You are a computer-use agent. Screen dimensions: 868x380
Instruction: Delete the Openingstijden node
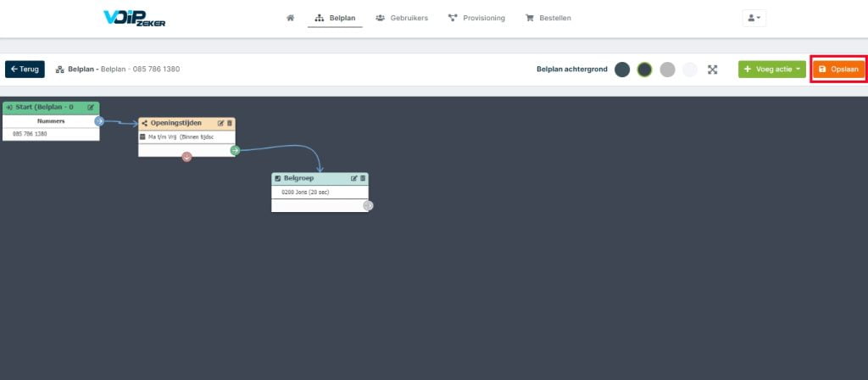[x=230, y=123]
